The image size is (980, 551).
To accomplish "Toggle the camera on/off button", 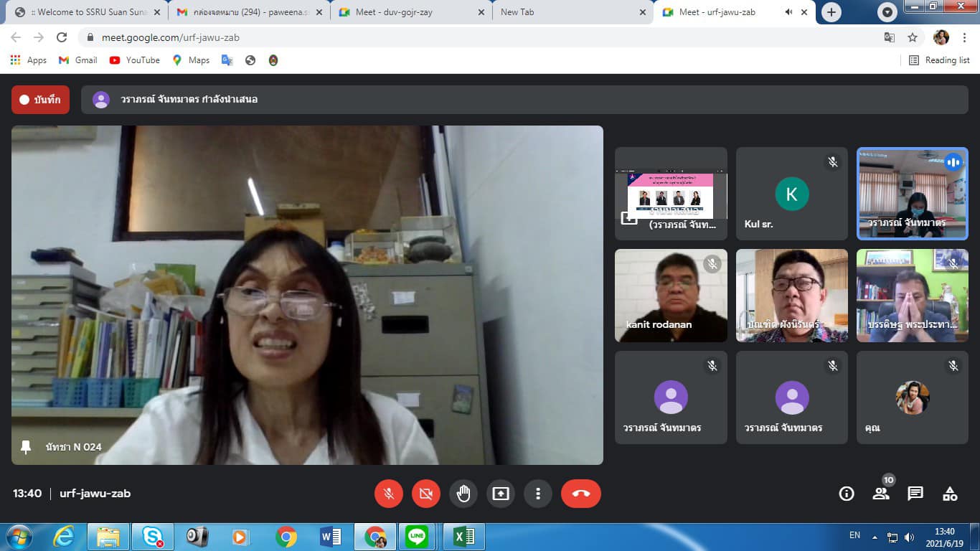I will [x=426, y=494].
